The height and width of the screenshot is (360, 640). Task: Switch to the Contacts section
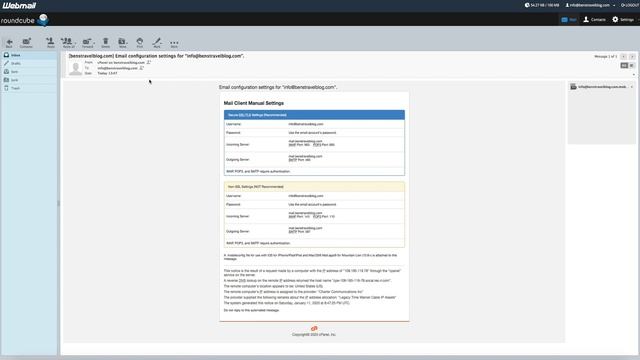click(x=594, y=20)
